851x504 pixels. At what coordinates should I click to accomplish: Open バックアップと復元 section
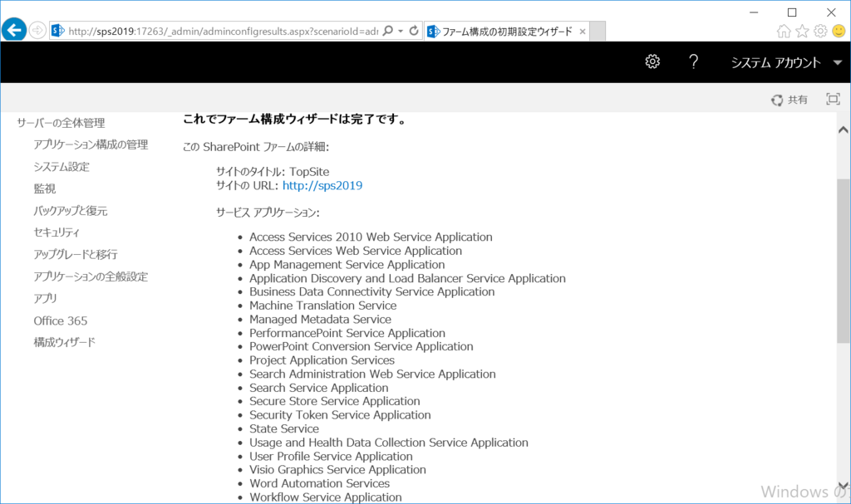(x=71, y=211)
